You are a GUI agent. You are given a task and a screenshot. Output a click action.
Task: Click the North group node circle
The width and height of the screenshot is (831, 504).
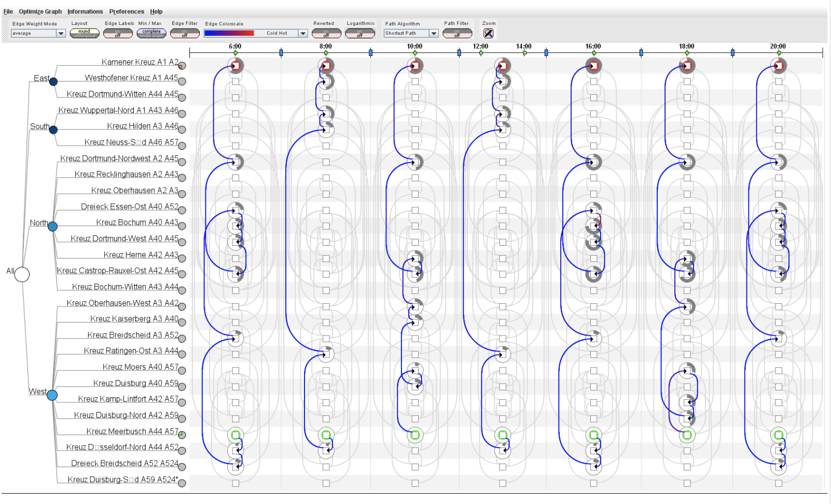[x=52, y=226]
